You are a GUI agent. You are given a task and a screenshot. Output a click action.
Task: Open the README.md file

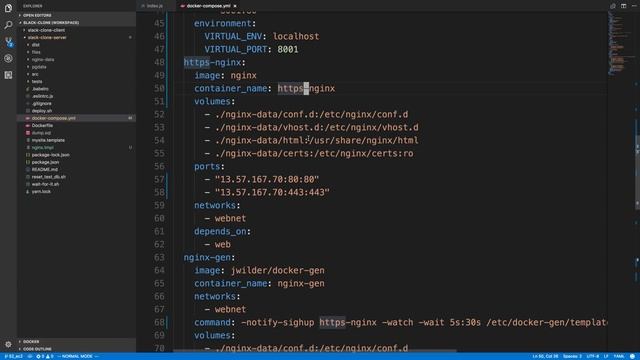coord(44,169)
